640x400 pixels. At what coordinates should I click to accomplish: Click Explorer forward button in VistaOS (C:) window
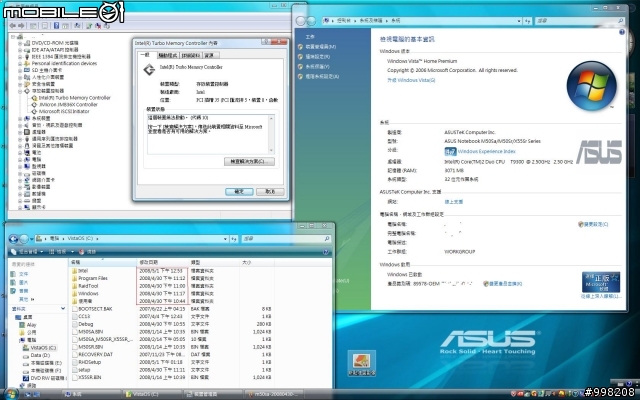[24, 239]
